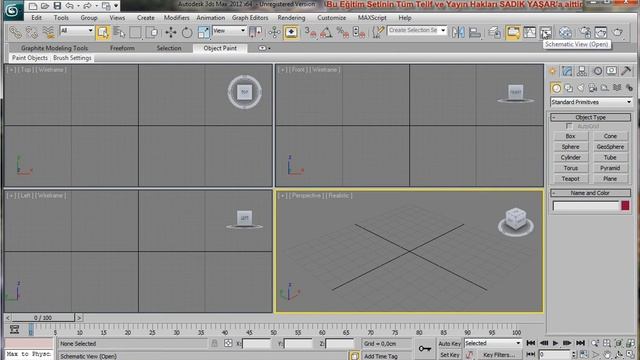Toggle the Spinner Snap button

click(359, 32)
